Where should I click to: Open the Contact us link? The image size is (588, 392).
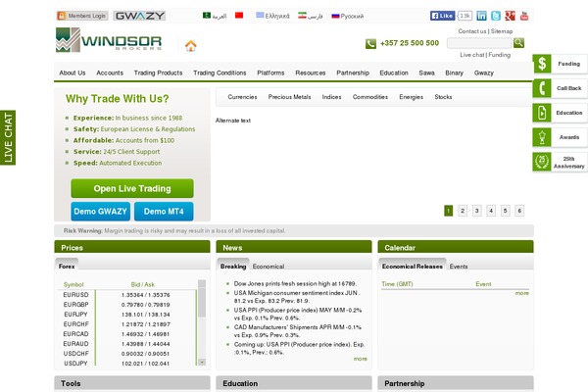tap(472, 31)
